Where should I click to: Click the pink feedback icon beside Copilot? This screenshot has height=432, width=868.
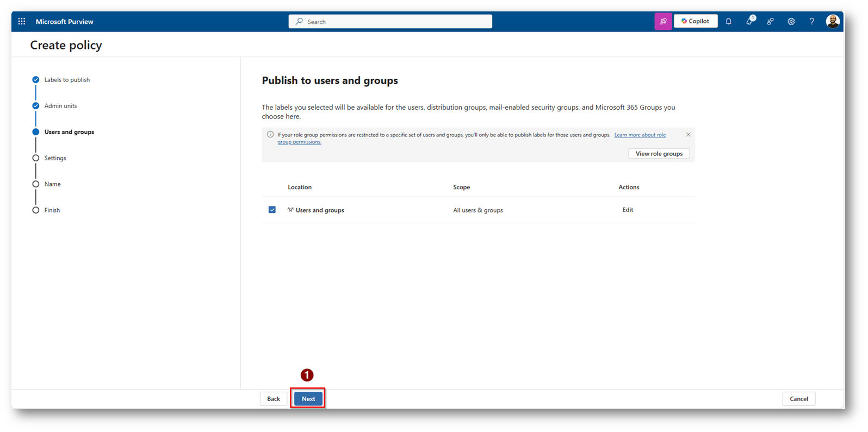click(x=663, y=22)
